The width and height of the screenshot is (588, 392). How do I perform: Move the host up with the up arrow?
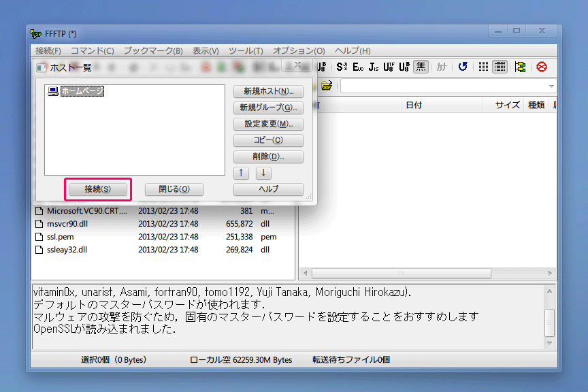[x=243, y=173]
